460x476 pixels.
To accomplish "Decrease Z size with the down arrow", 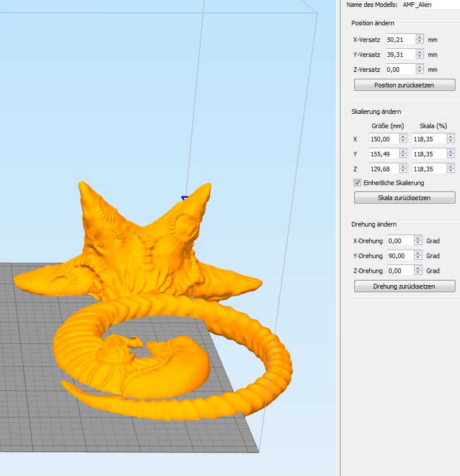I will point(403,171).
